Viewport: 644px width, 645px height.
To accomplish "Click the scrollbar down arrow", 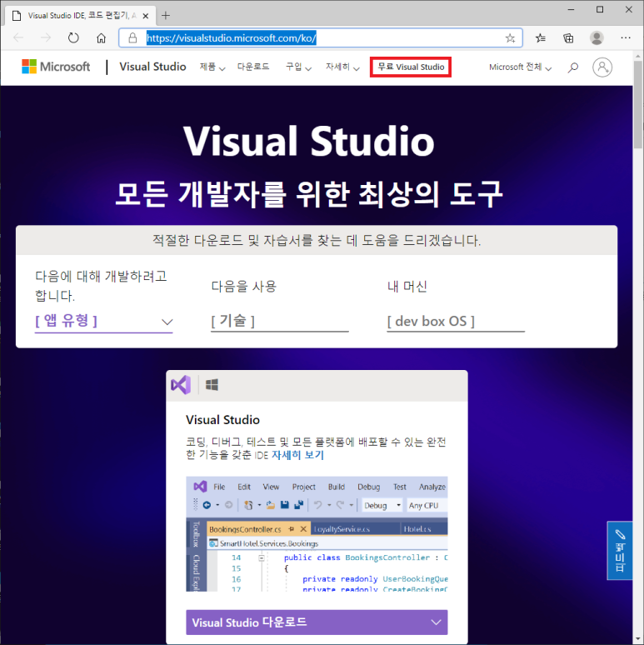I will [638, 639].
